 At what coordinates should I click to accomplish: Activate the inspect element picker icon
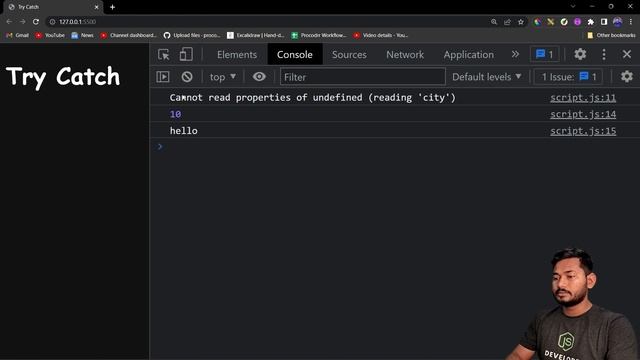coord(164,54)
